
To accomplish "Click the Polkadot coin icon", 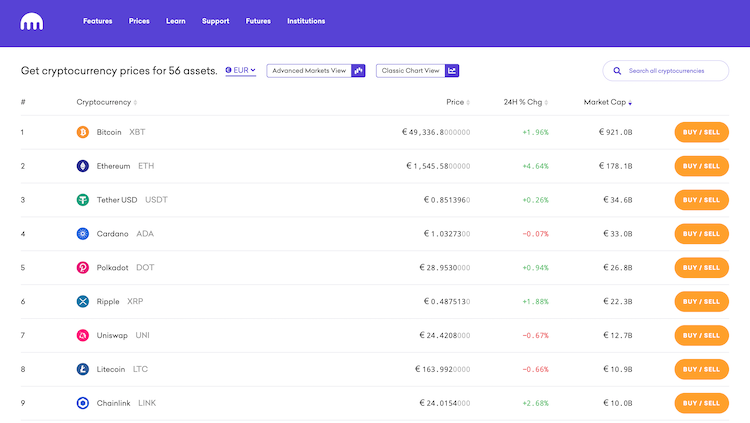I will (x=83, y=267).
